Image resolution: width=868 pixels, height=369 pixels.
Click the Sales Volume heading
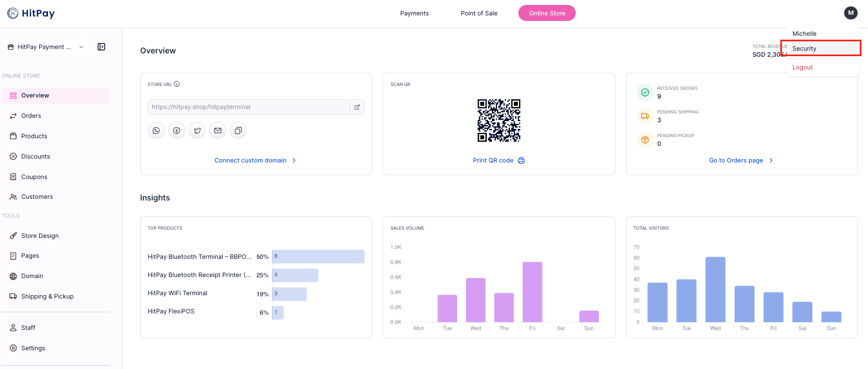[x=407, y=228]
